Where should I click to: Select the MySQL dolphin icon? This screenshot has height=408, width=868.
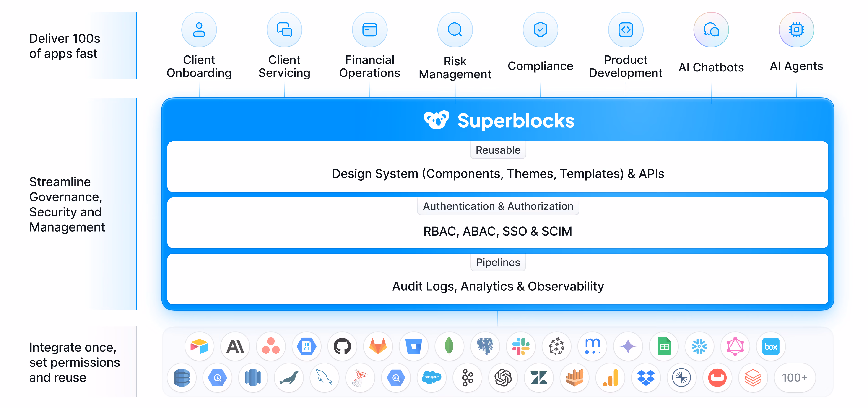(325, 378)
